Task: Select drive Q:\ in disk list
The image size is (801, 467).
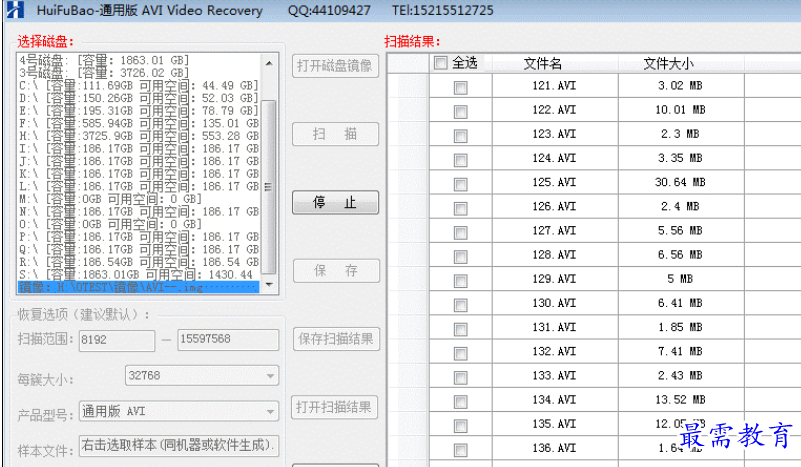Action: click(138, 249)
